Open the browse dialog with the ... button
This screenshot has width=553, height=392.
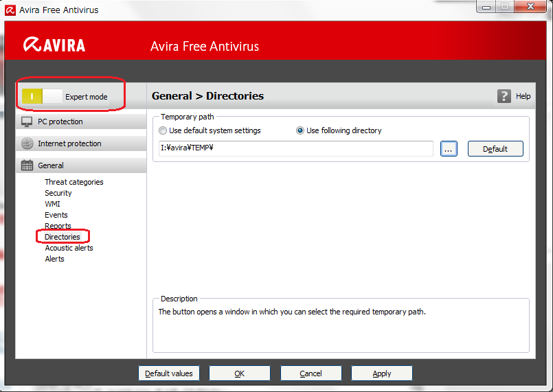pyautogui.click(x=449, y=149)
